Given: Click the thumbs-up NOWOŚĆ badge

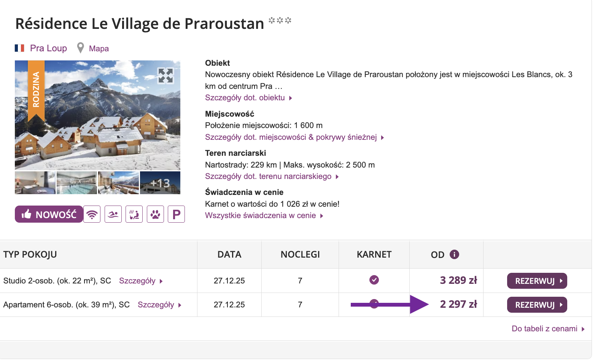Looking at the screenshot, I should [x=49, y=214].
